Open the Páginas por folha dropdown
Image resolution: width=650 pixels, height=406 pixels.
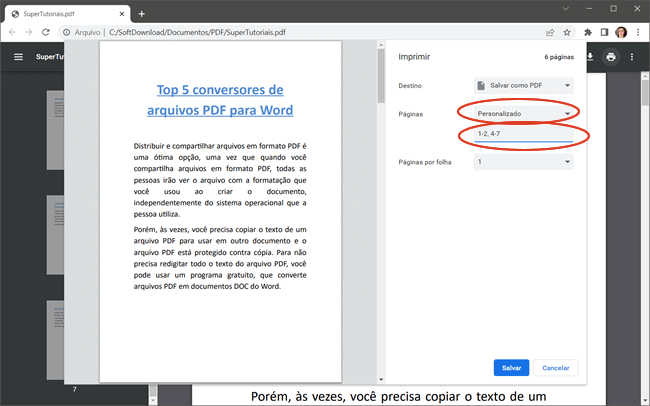pos(525,162)
